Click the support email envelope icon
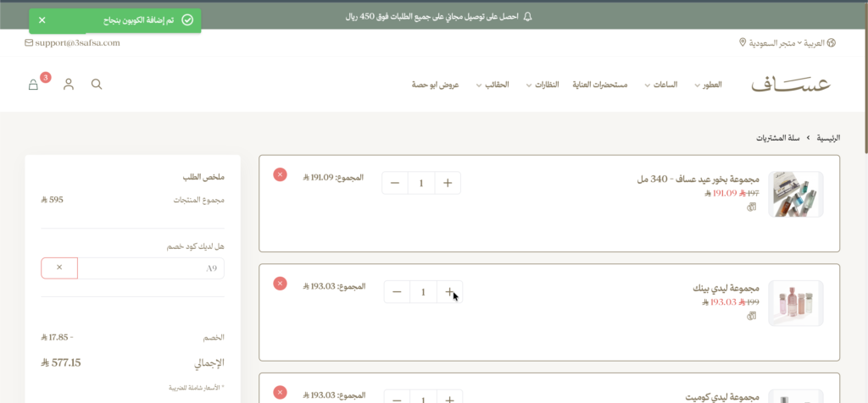Image resolution: width=868 pixels, height=403 pixels. [29, 42]
